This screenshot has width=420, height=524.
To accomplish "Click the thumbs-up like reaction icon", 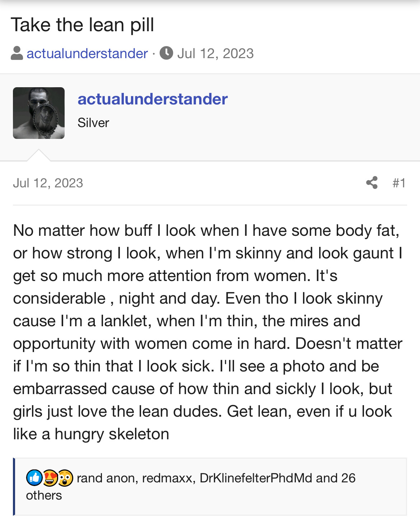I will (34, 478).
